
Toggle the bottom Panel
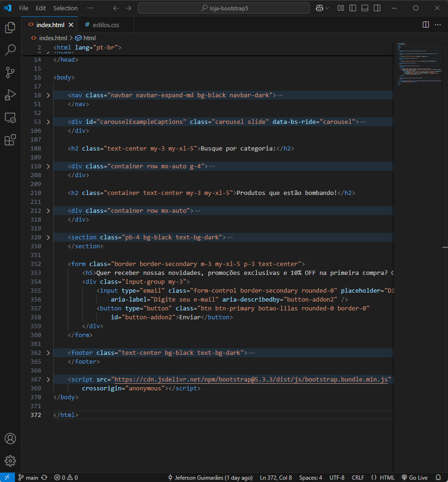[365, 8]
